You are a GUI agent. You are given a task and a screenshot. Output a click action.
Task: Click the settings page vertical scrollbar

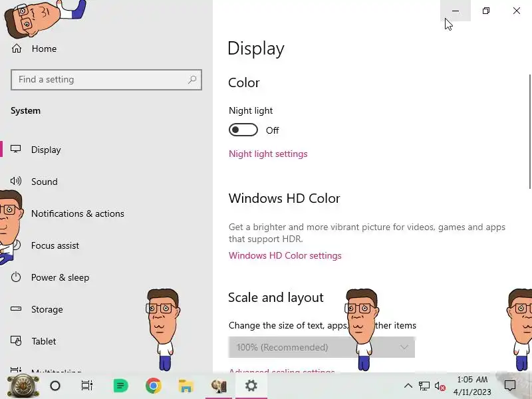tap(529, 132)
